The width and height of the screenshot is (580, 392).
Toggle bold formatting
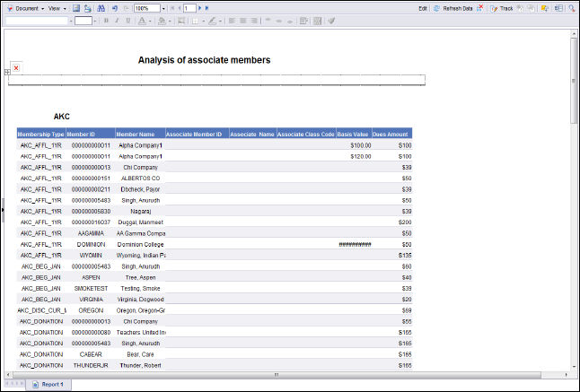click(x=105, y=20)
